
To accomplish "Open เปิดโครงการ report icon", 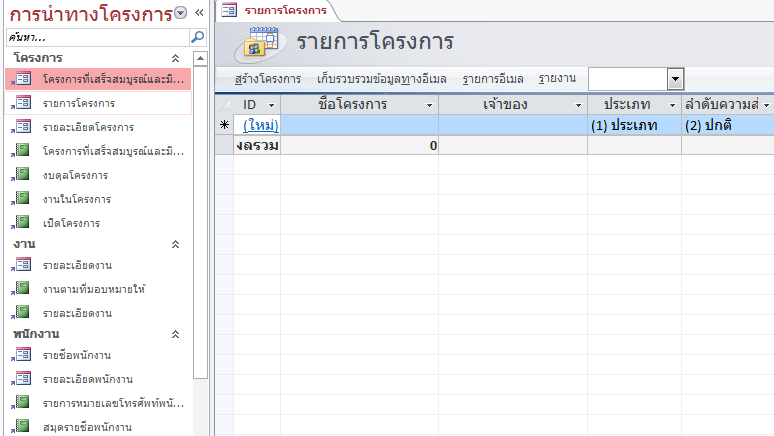I will 23,223.
